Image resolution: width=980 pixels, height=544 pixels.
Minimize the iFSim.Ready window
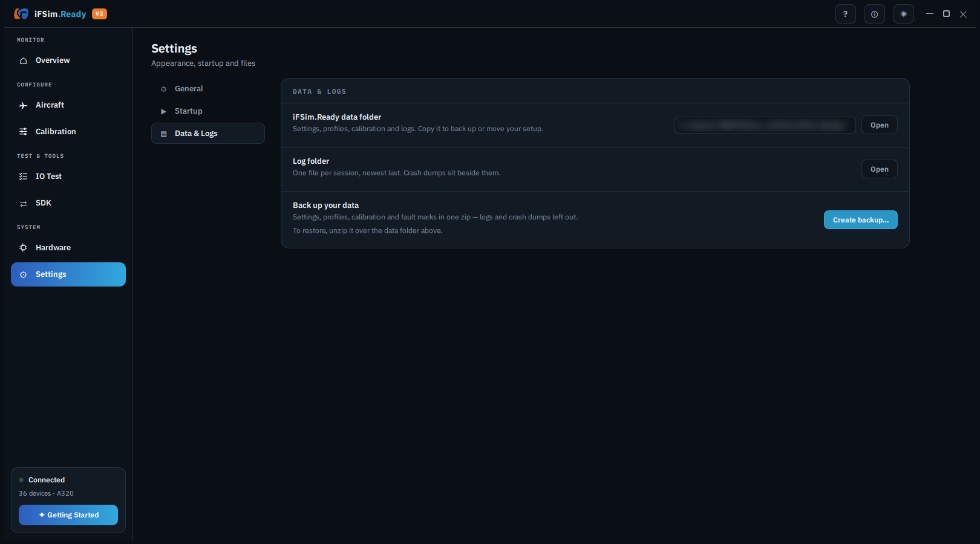pyautogui.click(x=930, y=14)
